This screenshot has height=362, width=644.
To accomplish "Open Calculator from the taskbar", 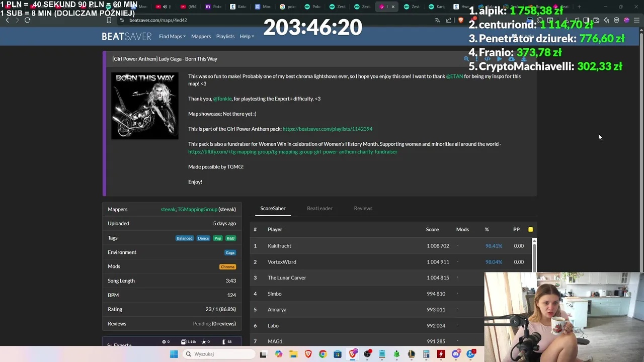I will point(426,354).
